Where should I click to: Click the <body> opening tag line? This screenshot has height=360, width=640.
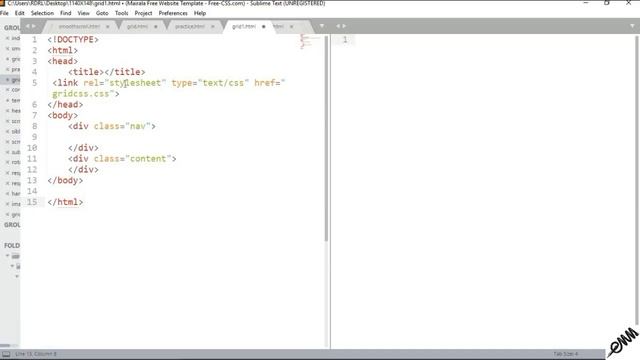[62, 116]
